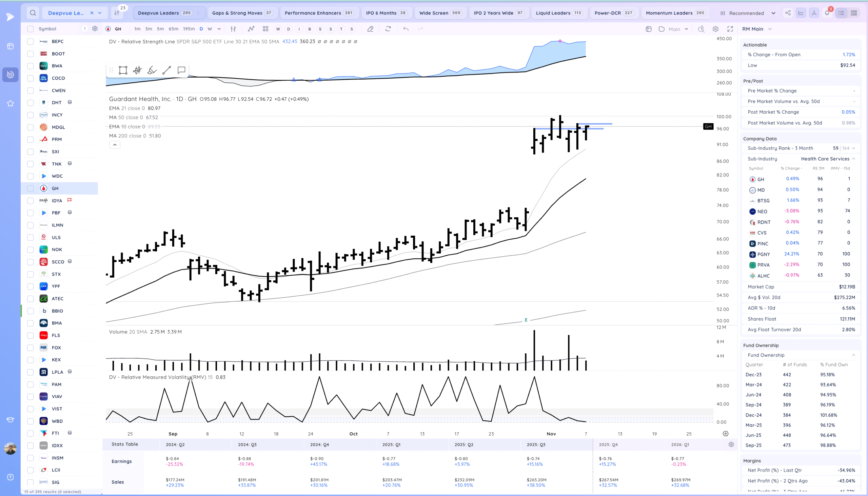Viewport: 868px width, 496px height.
Task: Click the search field magnifier
Action: click(33, 13)
